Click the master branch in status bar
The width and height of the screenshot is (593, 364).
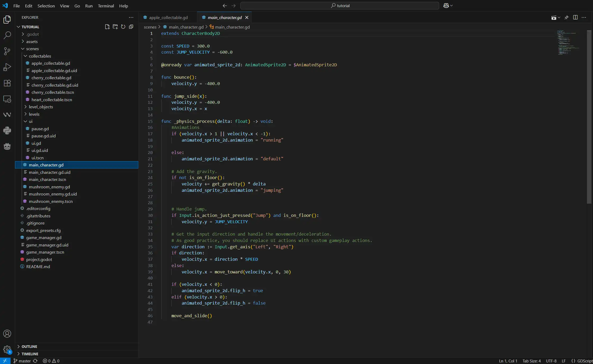pyautogui.click(x=24, y=361)
